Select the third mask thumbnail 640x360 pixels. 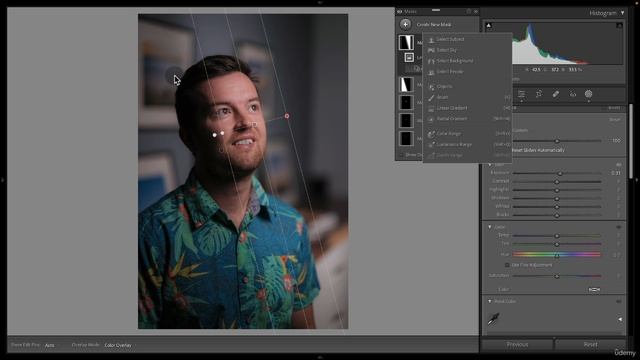coord(406,102)
